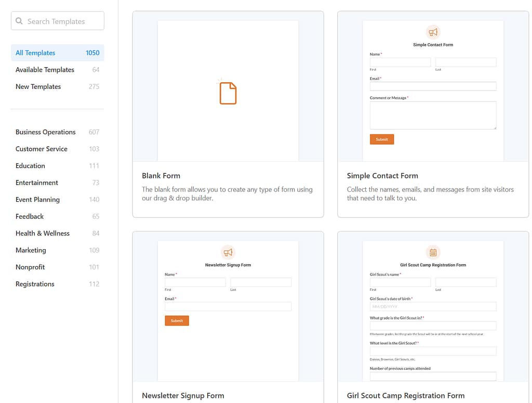This screenshot has height=403, width=532.
Task: Click the search magnifier icon
Action: [19, 21]
